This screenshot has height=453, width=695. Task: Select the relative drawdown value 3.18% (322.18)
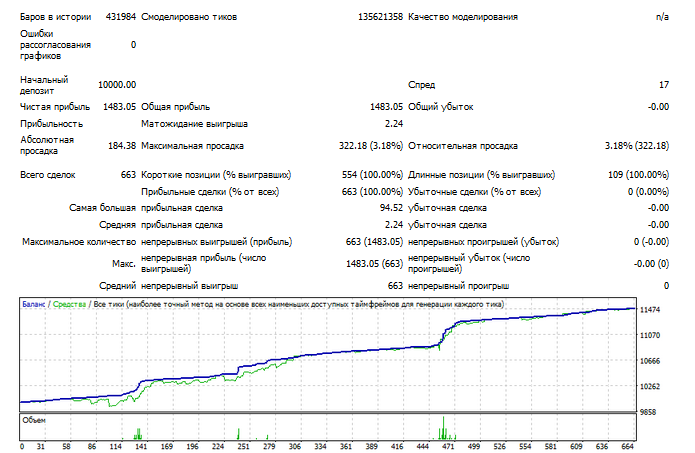637,146
